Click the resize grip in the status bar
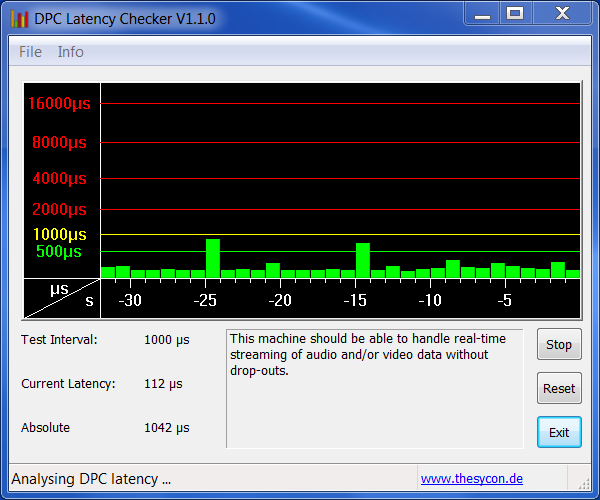600x500 pixels. point(584,484)
